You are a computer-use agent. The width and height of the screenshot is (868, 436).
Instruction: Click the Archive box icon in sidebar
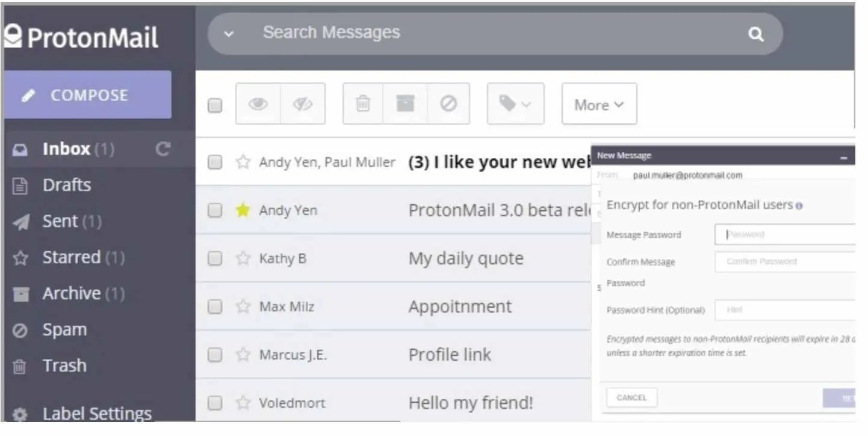coord(20,294)
